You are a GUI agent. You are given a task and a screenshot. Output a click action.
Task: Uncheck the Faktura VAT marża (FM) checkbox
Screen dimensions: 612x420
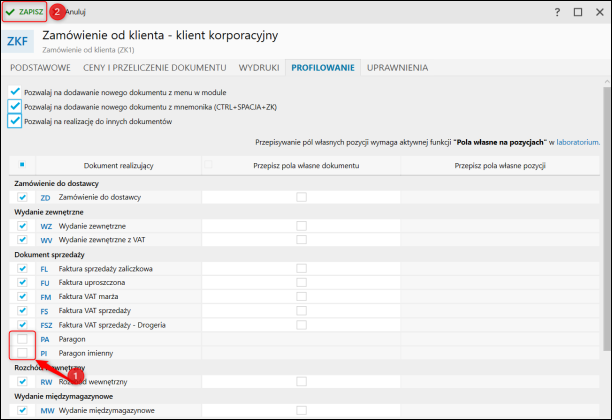coord(22,298)
